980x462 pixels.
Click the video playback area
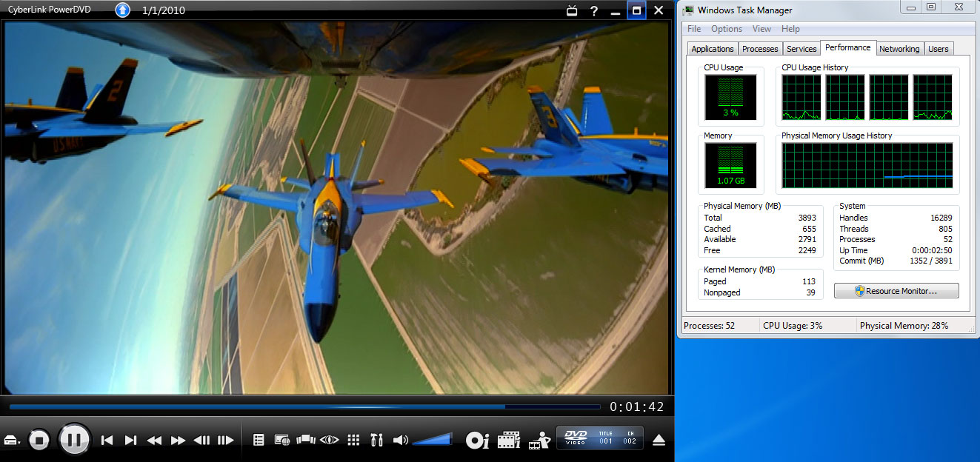point(336,208)
